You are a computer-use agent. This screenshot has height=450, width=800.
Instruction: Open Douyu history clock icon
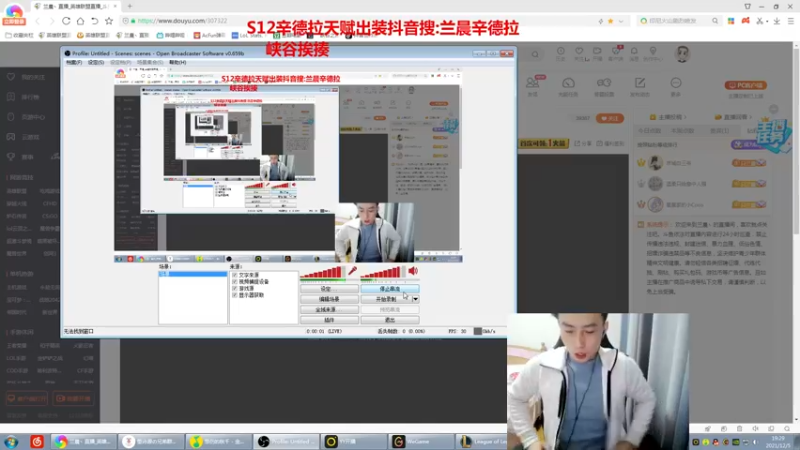[x=560, y=51]
